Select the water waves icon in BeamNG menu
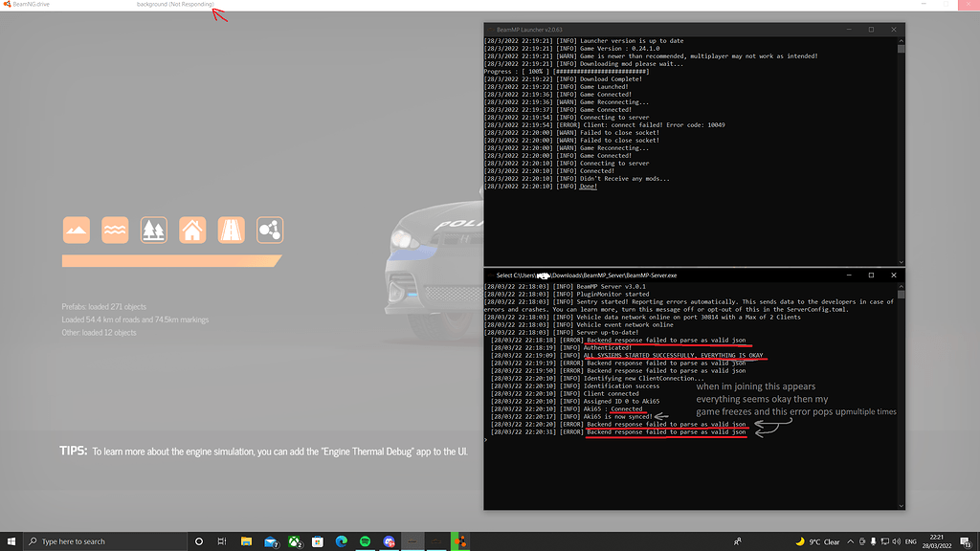The image size is (980, 551). 115,230
